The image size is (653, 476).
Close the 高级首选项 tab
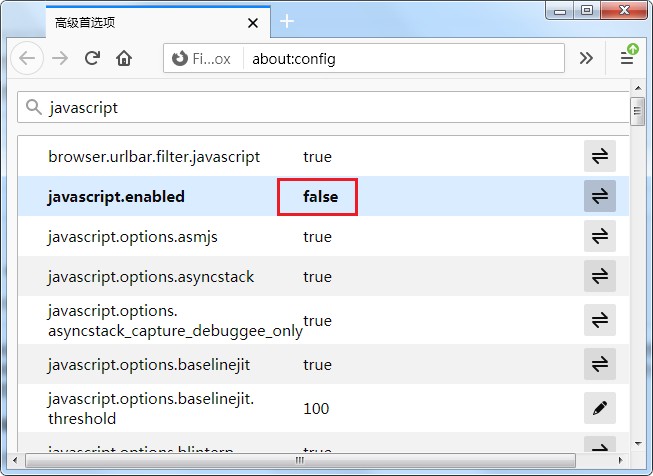click(x=253, y=21)
